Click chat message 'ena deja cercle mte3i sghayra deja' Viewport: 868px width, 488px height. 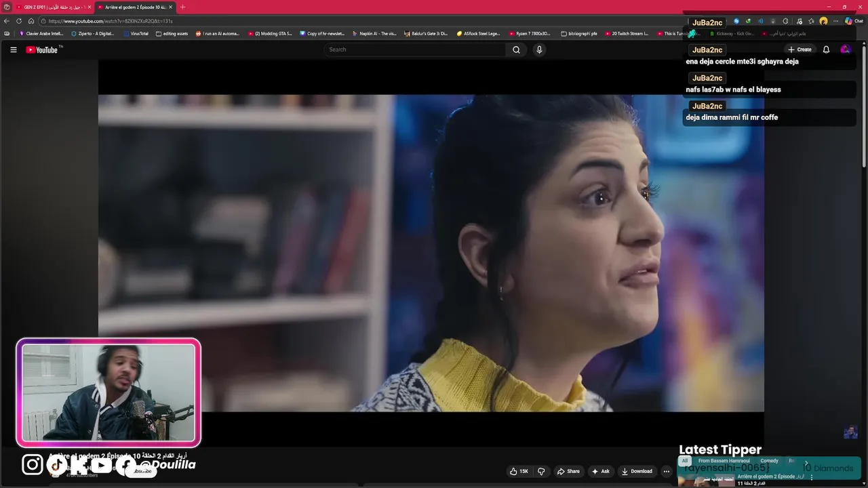(742, 61)
